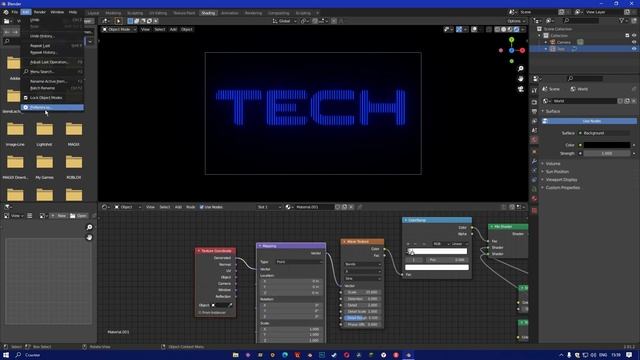
Task: Click the ColorRamp gradient bar
Action: (x=437, y=251)
